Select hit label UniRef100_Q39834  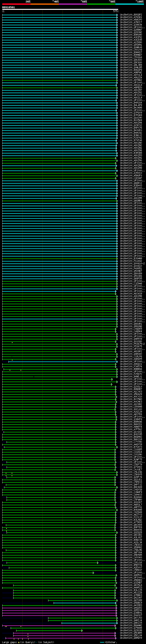coord(131,25)
